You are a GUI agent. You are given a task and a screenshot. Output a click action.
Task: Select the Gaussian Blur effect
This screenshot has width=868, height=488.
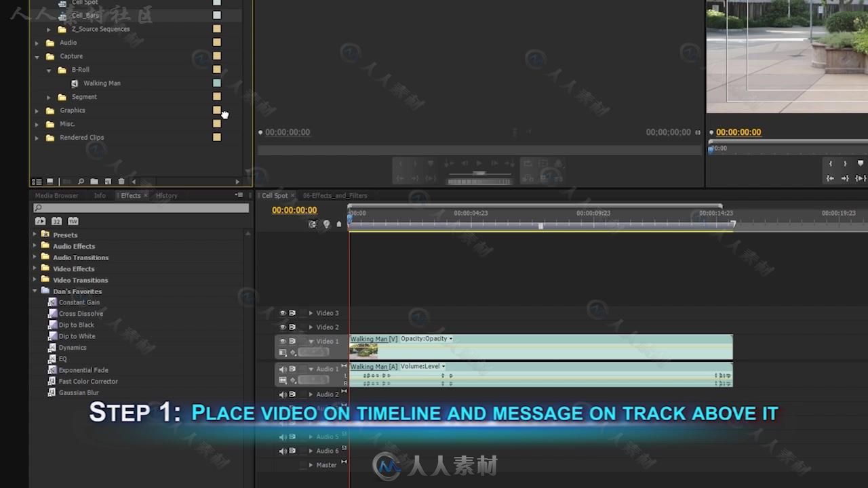[x=79, y=393]
